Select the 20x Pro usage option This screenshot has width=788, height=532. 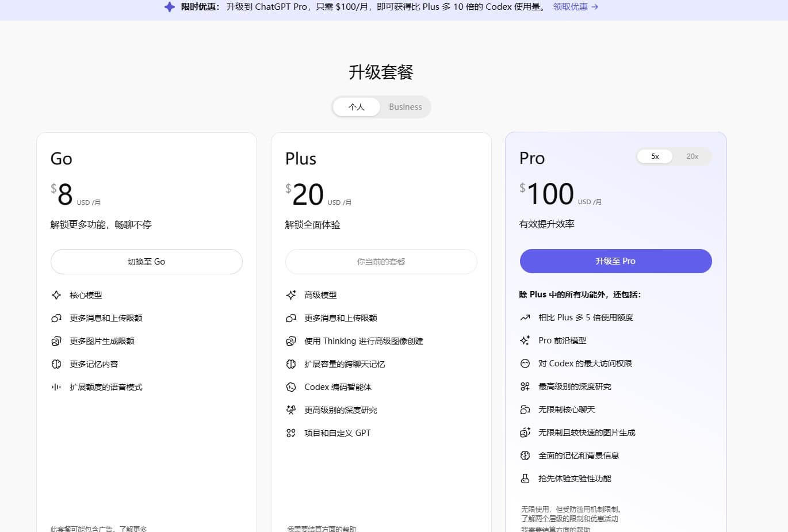(692, 156)
